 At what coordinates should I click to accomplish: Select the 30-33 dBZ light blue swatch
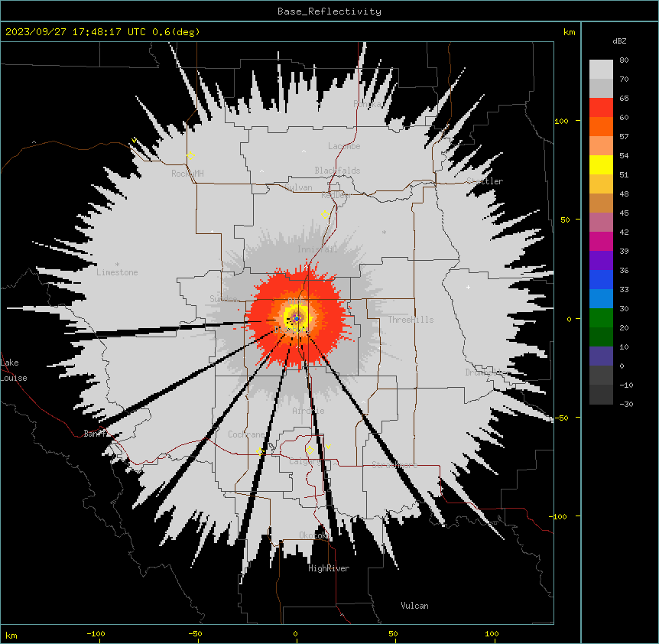click(601, 299)
